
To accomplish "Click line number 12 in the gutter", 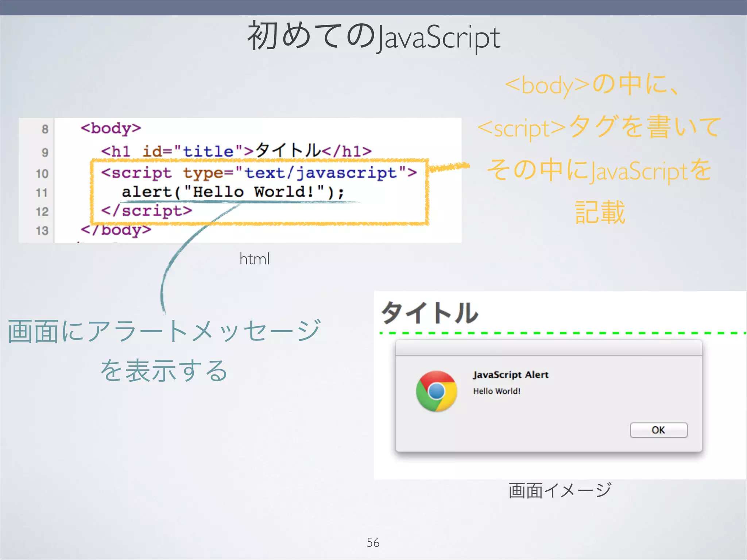I will click(x=42, y=211).
